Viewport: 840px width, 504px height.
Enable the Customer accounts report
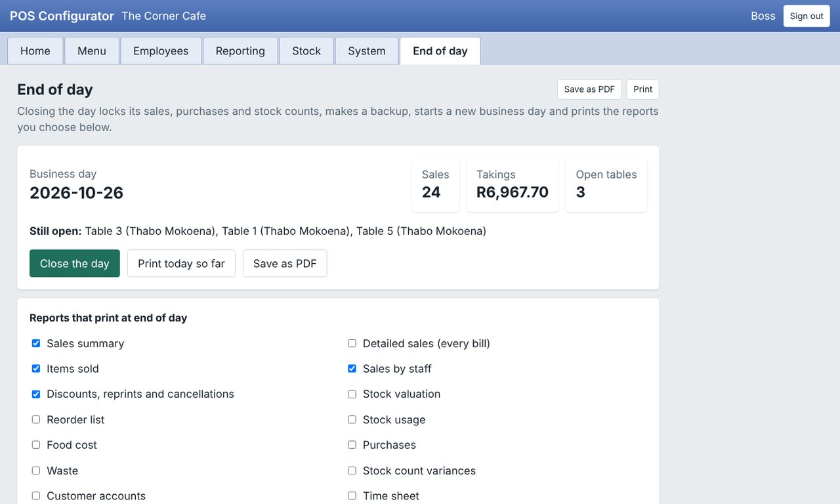coord(36,496)
